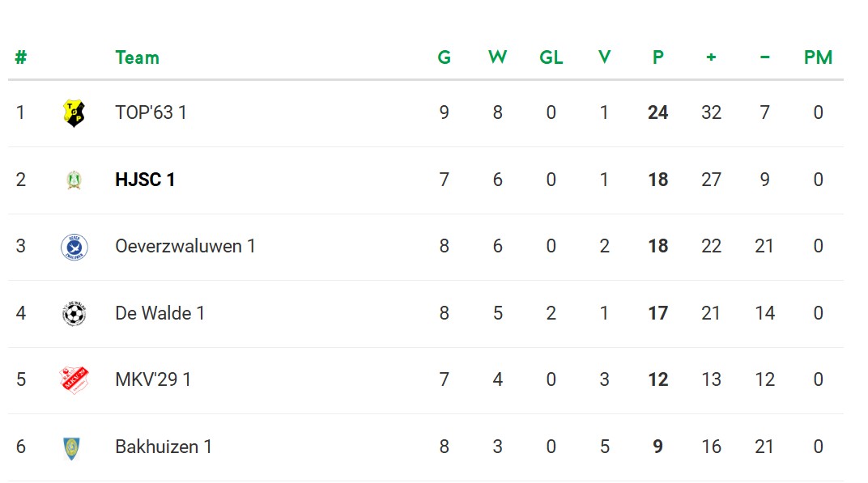Viewport: 868px width, 483px height.
Task: Open the HJSC 1 team link
Action: coord(145,180)
